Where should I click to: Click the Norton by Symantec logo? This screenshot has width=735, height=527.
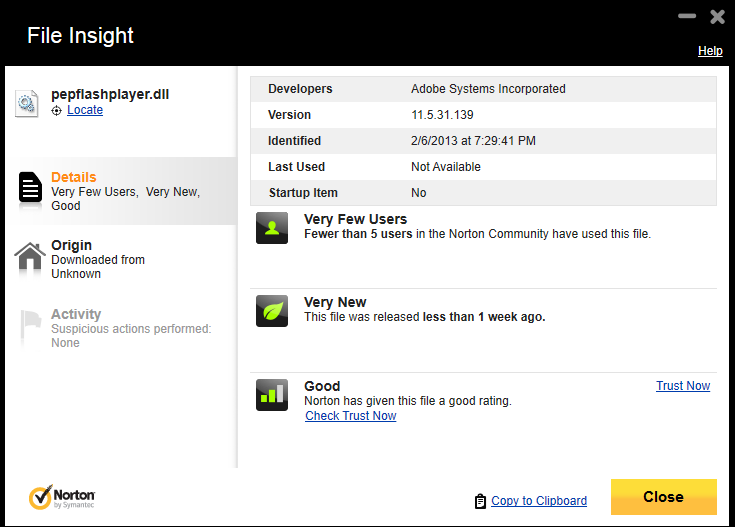62,497
